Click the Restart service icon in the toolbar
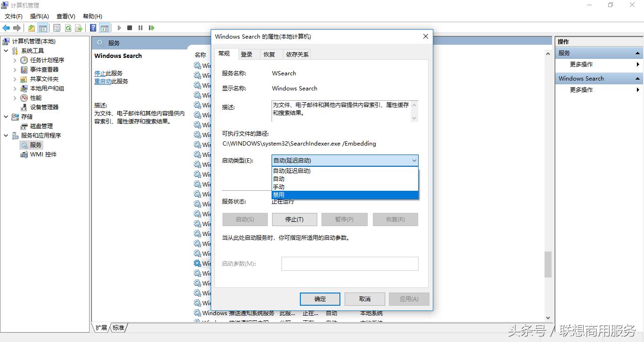The width and height of the screenshot is (644, 342). [151, 27]
